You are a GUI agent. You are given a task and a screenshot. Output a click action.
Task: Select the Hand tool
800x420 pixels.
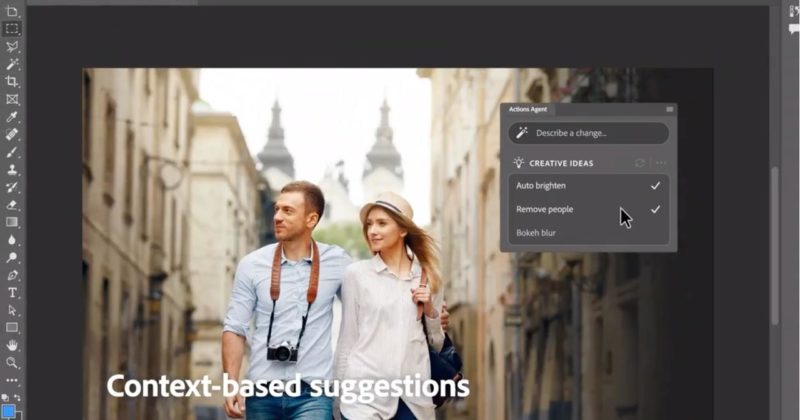click(x=12, y=345)
